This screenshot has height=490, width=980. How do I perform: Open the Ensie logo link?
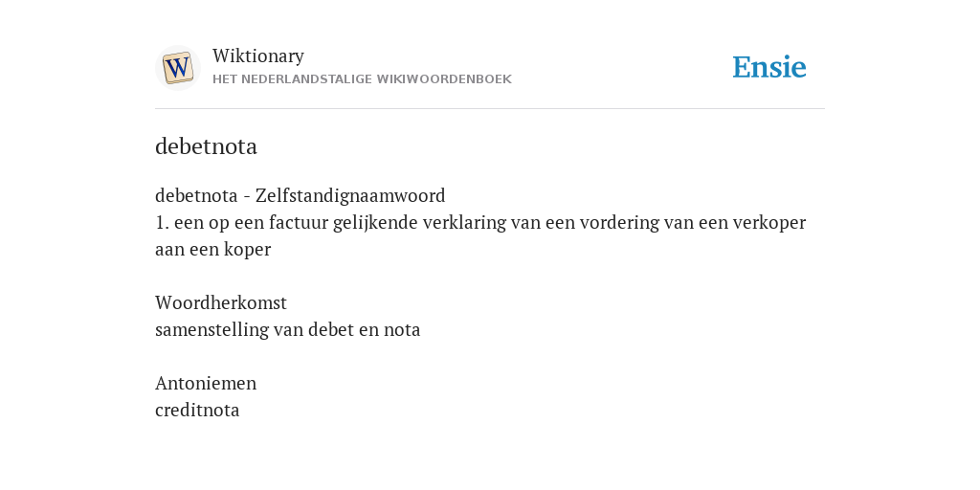(769, 68)
